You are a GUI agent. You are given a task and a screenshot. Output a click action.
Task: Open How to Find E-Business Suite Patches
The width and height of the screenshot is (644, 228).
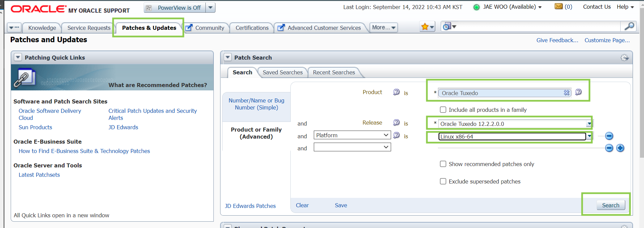point(84,151)
